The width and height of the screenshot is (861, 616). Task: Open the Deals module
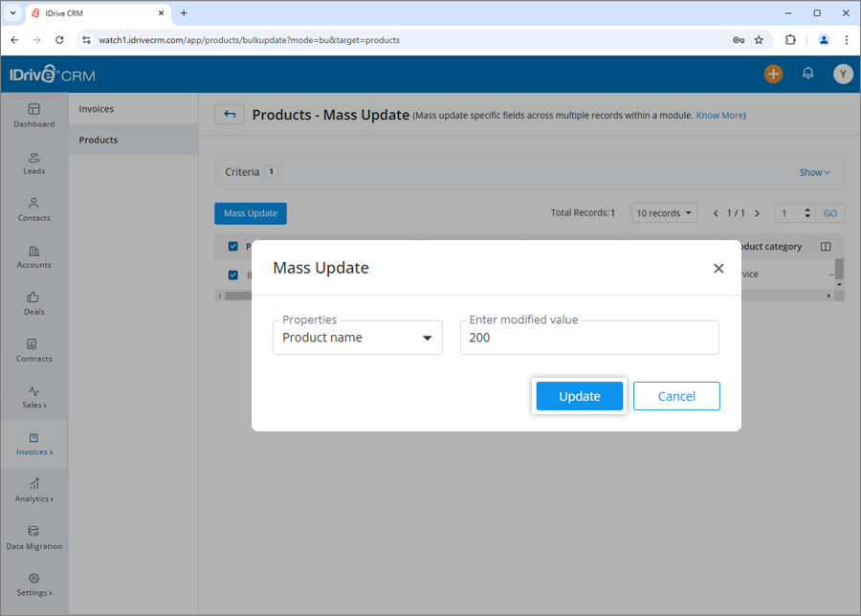[33, 305]
